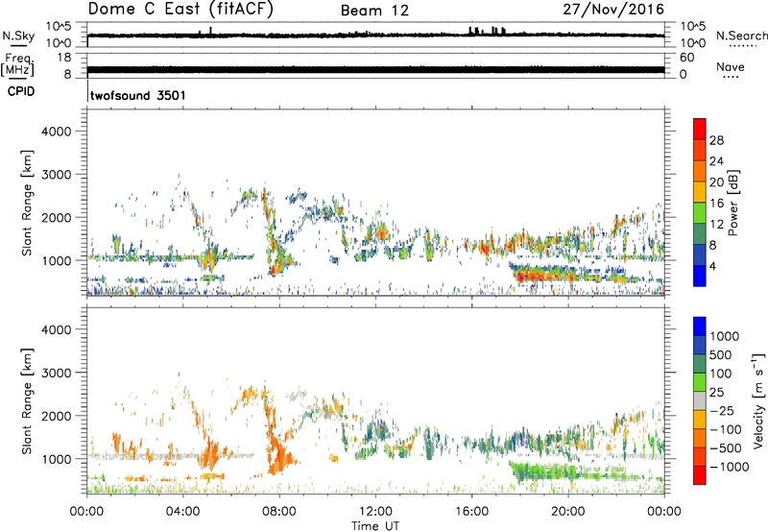The image size is (768, 532).
Task: Click the date "27/Nov/2016"
Action: coord(613,10)
